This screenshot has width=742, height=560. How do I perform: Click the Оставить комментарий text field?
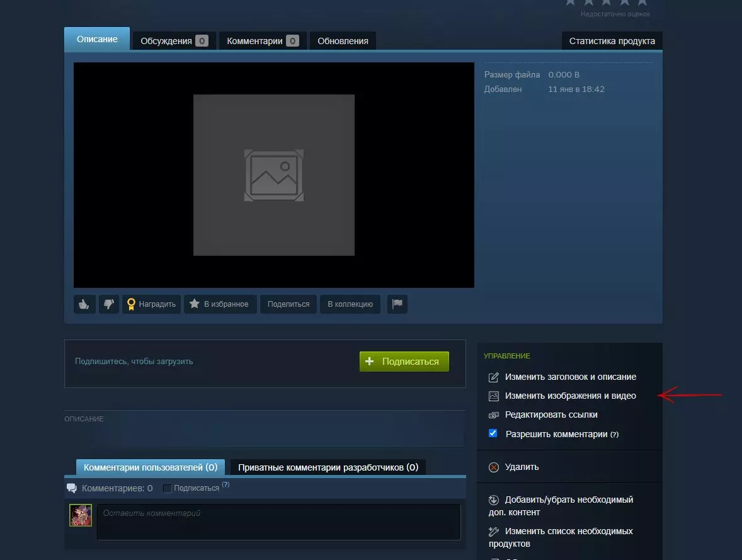[279, 522]
